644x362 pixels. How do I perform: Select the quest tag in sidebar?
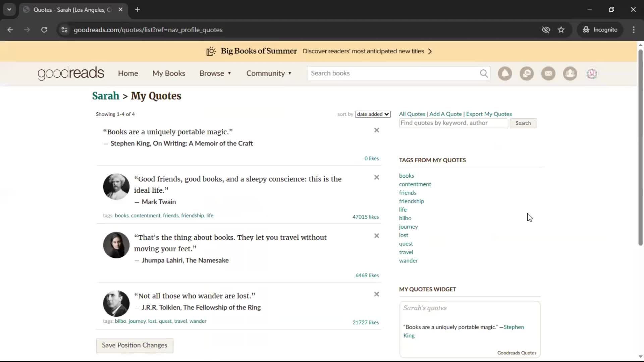[x=406, y=244]
